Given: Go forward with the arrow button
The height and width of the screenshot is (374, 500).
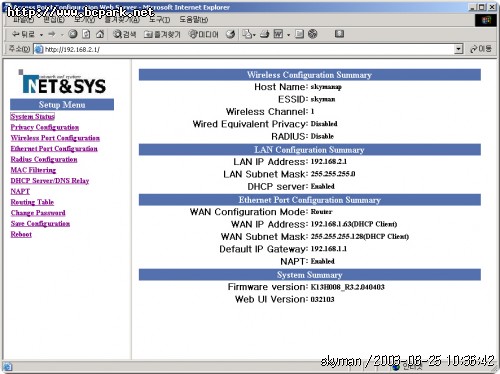Looking at the screenshot, I should [x=52, y=34].
